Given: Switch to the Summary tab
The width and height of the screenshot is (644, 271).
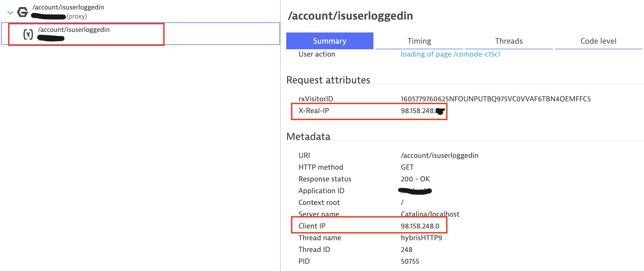Looking at the screenshot, I should pos(330,41).
